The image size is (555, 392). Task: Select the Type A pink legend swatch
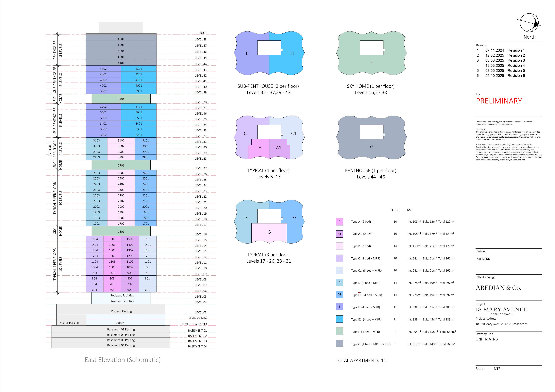click(x=339, y=222)
